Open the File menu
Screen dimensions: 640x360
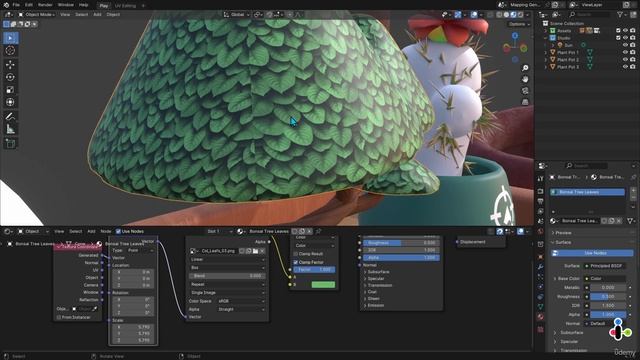pyautogui.click(x=16, y=5)
